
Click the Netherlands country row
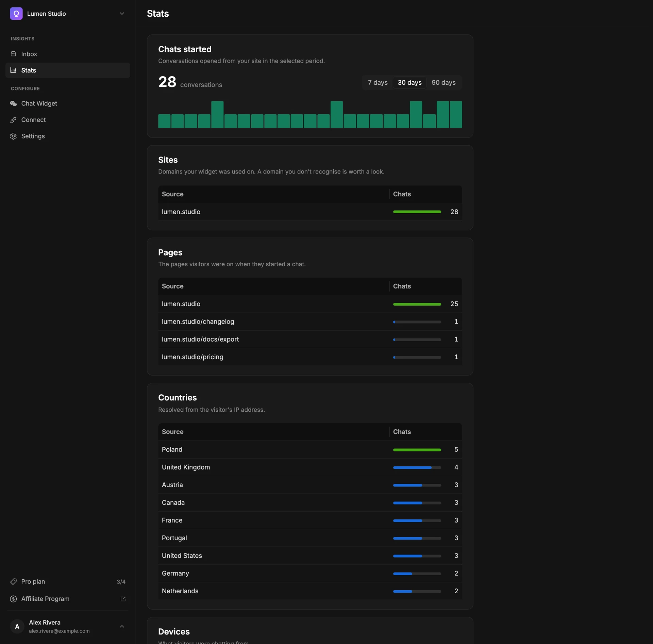tap(310, 591)
